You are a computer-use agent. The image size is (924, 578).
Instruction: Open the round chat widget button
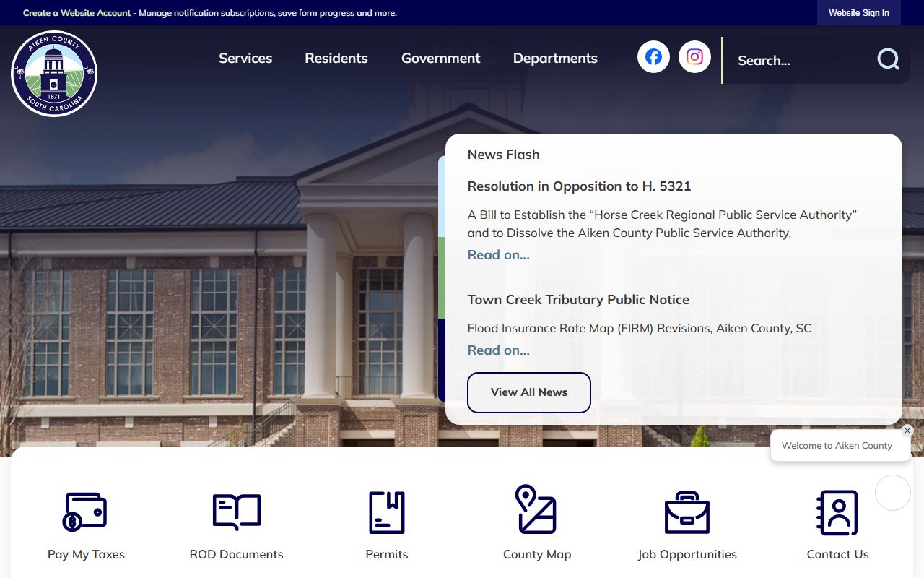click(893, 493)
